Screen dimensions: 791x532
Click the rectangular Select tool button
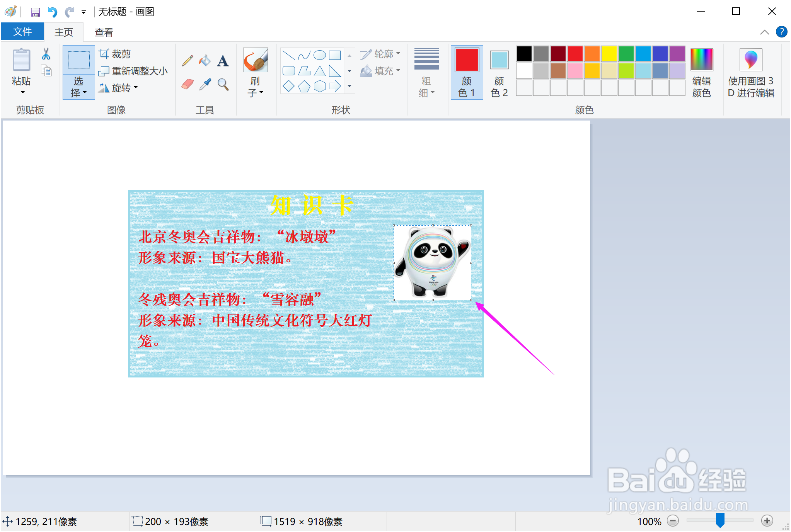tap(79, 60)
